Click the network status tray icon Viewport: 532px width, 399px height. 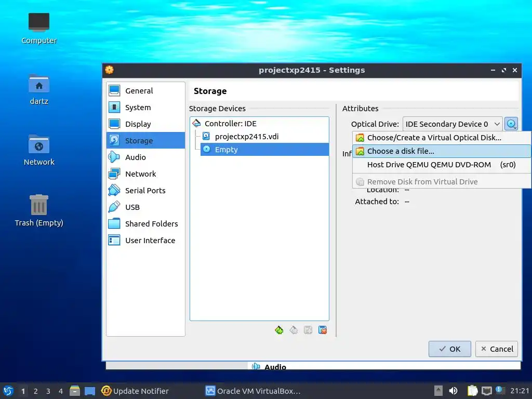coord(486,391)
